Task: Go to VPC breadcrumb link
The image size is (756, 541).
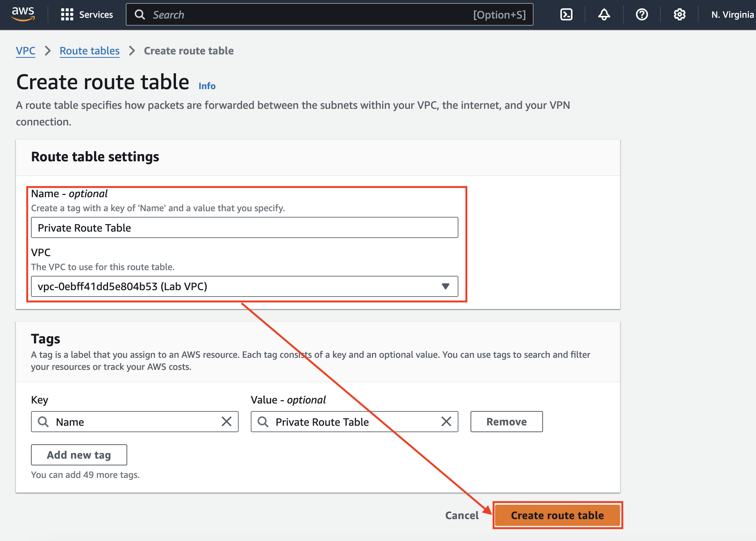Action: [26, 51]
